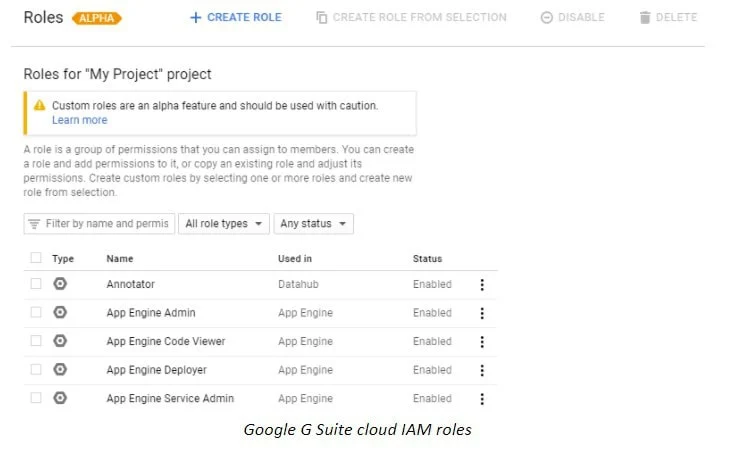Click the role type icon for Annotator
Viewport: 729px width, 453px height.
point(60,284)
